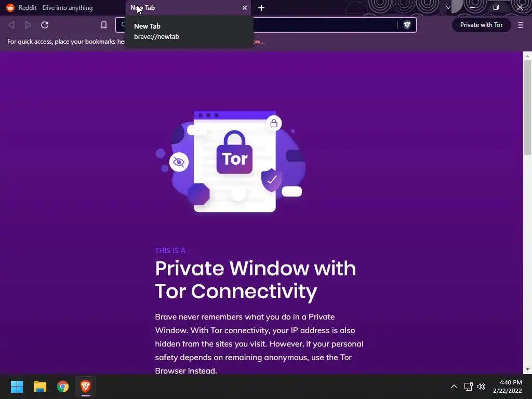Click the Brave icon in taskbar
This screenshot has height=399, width=532.
tap(86, 387)
